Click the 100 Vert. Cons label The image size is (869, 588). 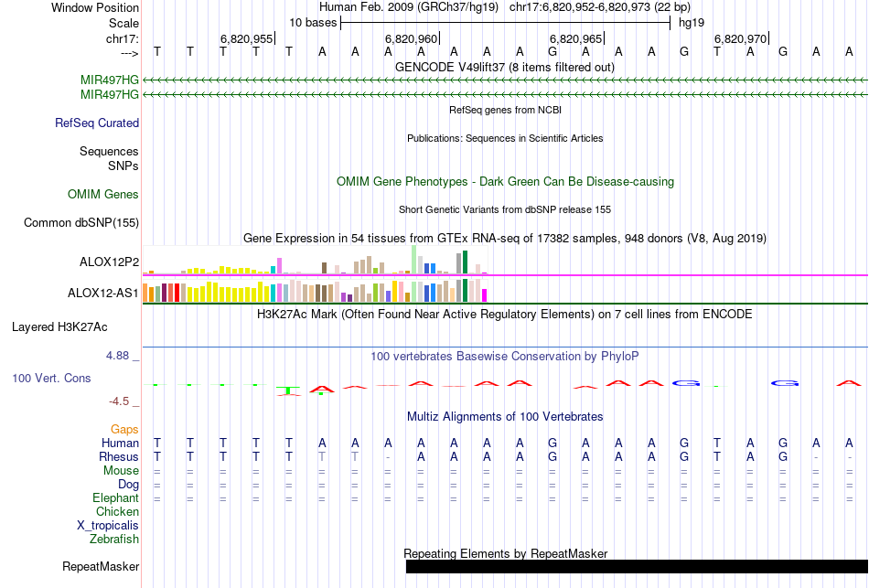(51, 378)
